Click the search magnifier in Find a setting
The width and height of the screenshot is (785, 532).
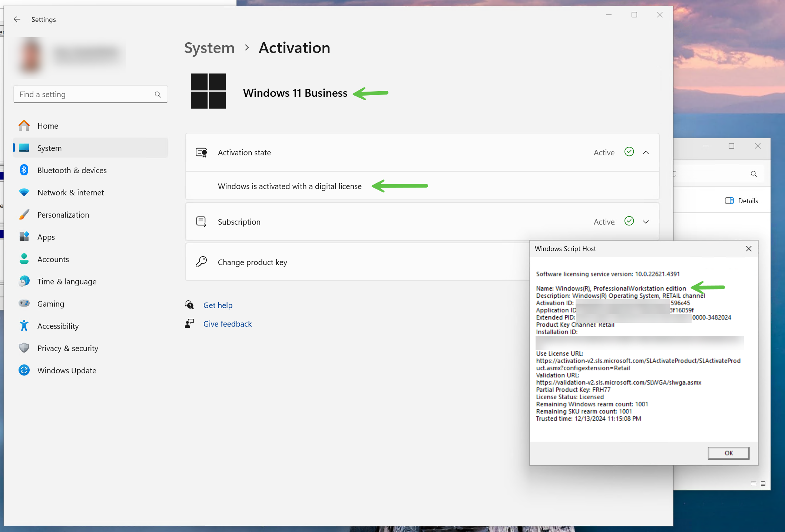(158, 95)
